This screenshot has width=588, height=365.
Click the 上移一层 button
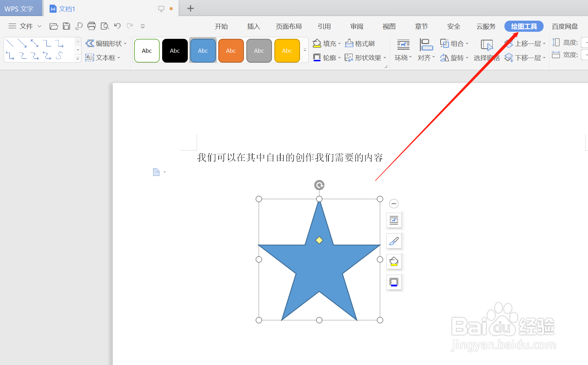click(525, 43)
